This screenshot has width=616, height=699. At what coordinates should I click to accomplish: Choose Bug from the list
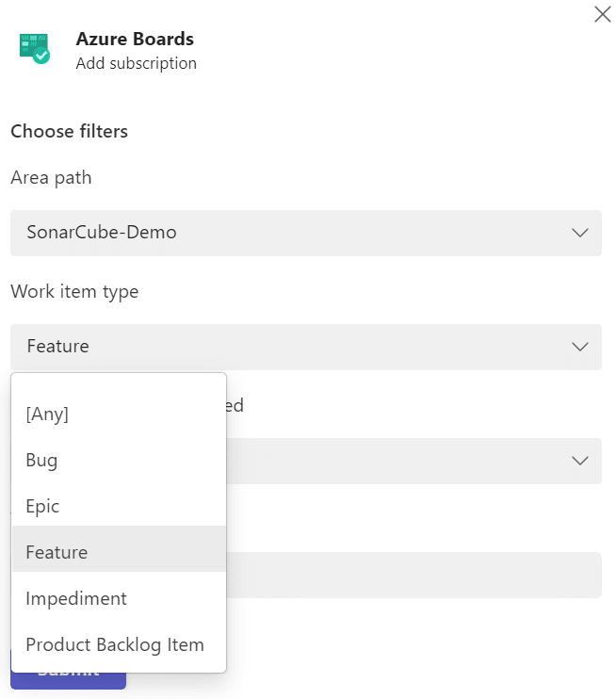click(119, 460)
